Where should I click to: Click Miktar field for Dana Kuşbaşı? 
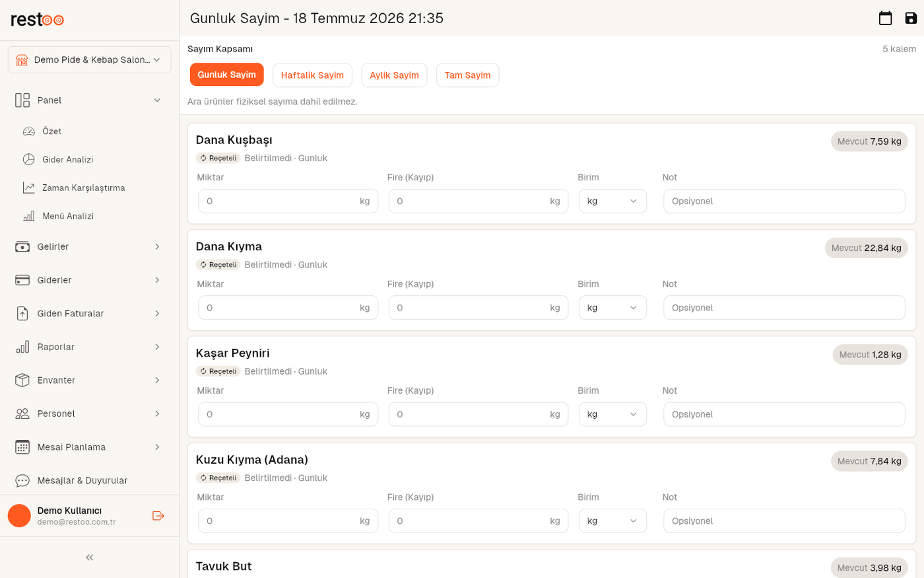coord(288,201)
